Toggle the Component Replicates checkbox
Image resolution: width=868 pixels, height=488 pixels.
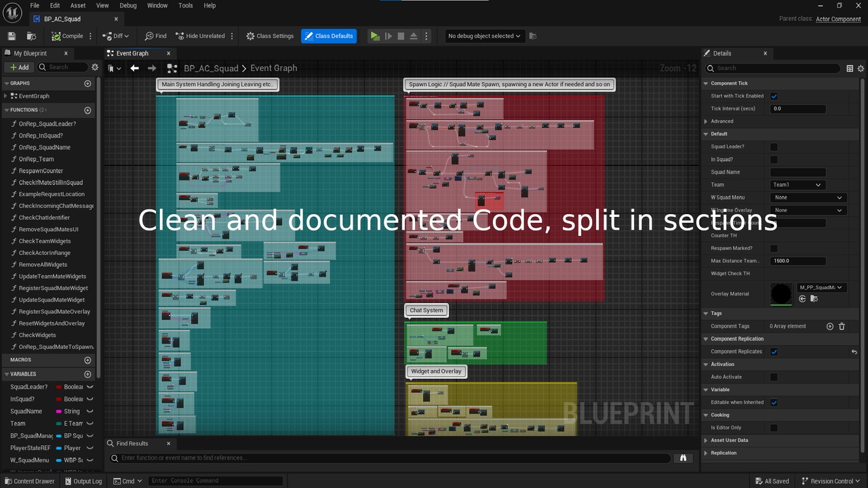[774, 352]
